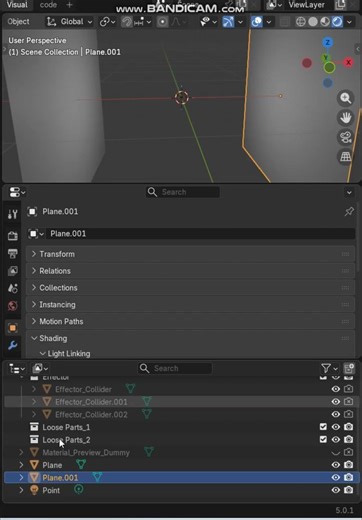Click the pan hand gizmo in viewport
The image size is (362, 520).
click(x=346, y=118)
